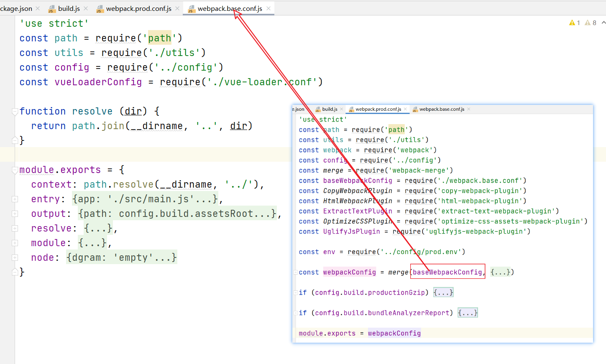Close webpack.prod.conf.js tab in embedded window

pyautogui.click(x=405, y=109)
